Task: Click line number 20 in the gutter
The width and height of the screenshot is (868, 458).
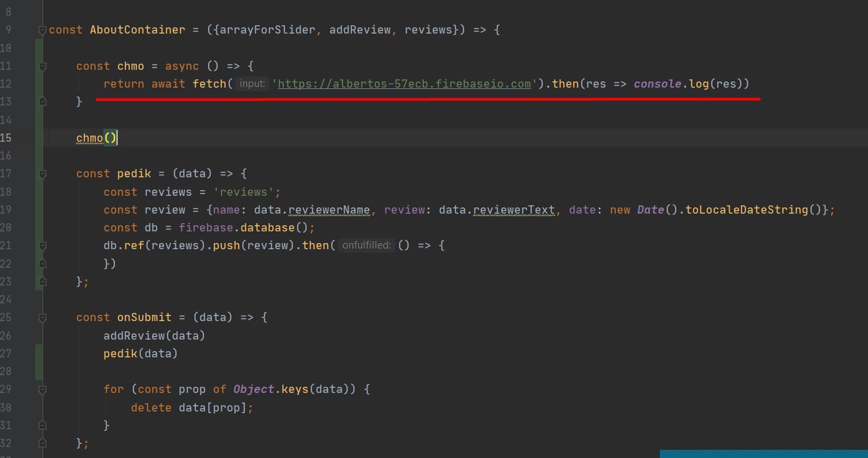Action: [x=6, y=227]
